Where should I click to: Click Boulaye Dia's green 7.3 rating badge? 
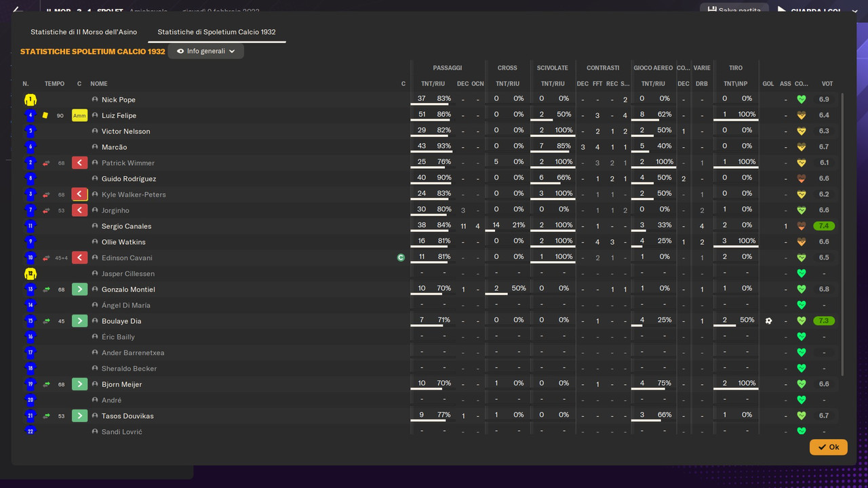tap(824, 321)
